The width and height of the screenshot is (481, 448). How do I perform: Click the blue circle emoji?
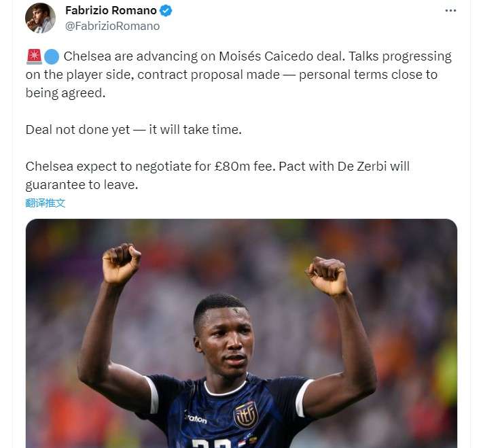pos(52,57)
